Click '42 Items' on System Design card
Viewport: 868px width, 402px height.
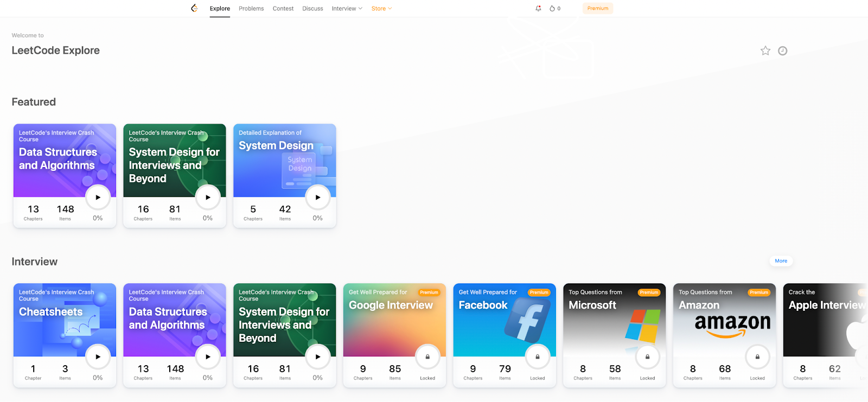point(285,212)
